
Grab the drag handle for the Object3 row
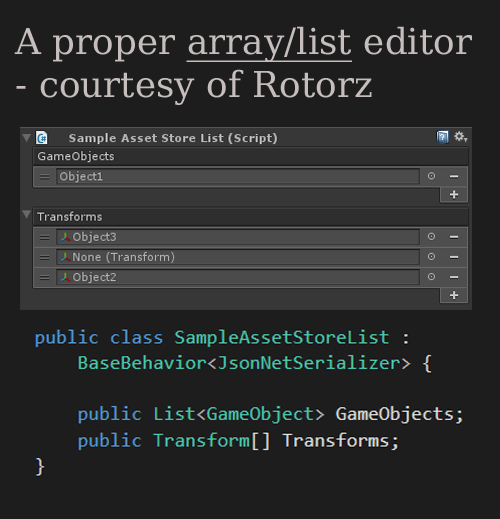click(x=44, y=237)
